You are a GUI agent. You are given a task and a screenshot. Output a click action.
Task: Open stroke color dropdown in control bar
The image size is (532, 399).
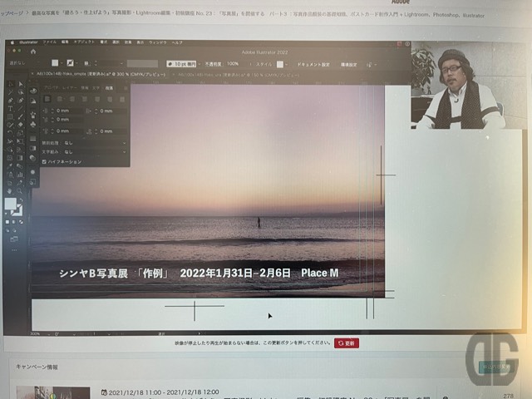(77, 63)
